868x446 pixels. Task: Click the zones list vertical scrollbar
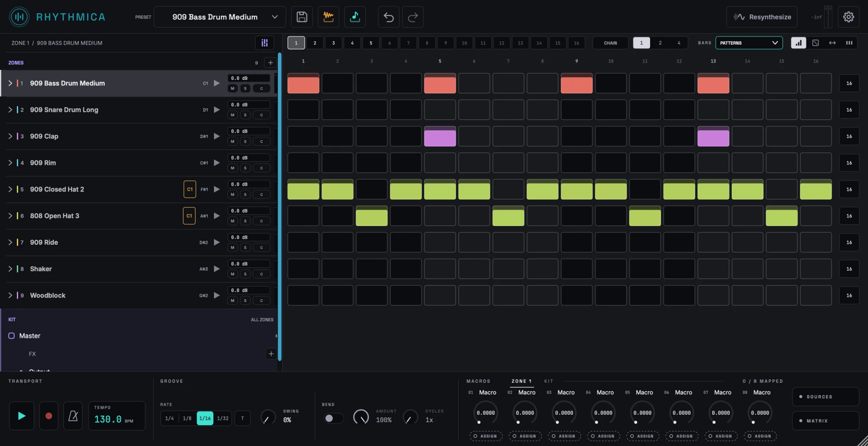pyautogui.click(x=280, y=207)
